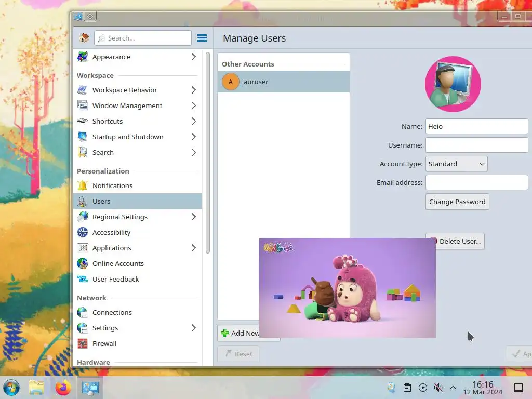Screen dimensions: 532x399
Task: Click the sidebar vertical scrollbar
Action: pyautogui.click(x=208, y=153)
